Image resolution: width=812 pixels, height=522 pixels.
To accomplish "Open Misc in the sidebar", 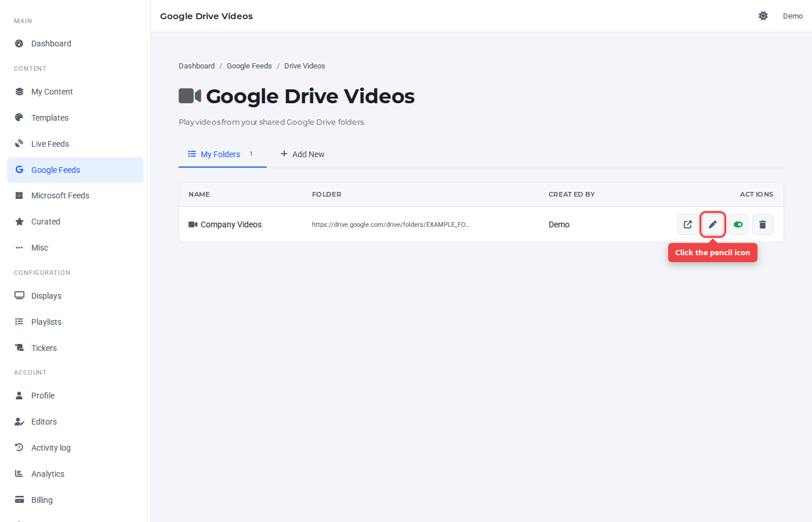I will click(x=75, y=248).
